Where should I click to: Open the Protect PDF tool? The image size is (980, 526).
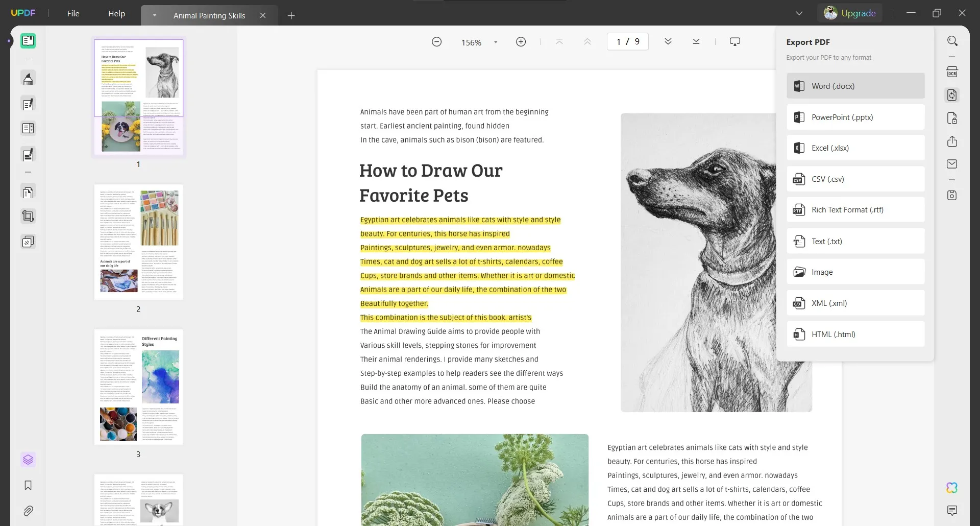coord(953,118)
